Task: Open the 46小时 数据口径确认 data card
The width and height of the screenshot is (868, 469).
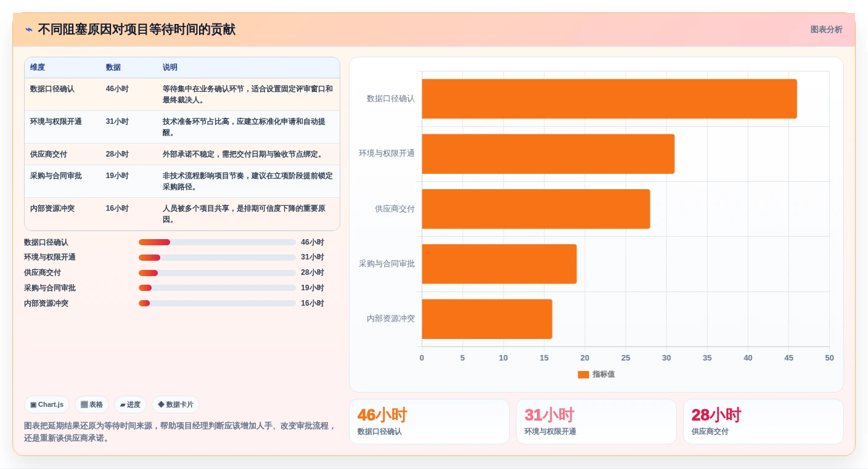Action: click(x=429, y=422)
